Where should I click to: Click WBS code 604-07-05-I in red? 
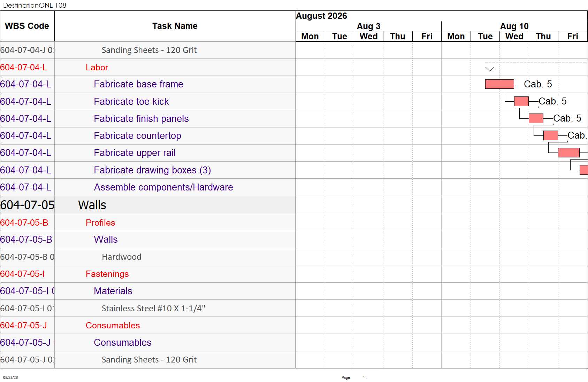click(22, 274)
